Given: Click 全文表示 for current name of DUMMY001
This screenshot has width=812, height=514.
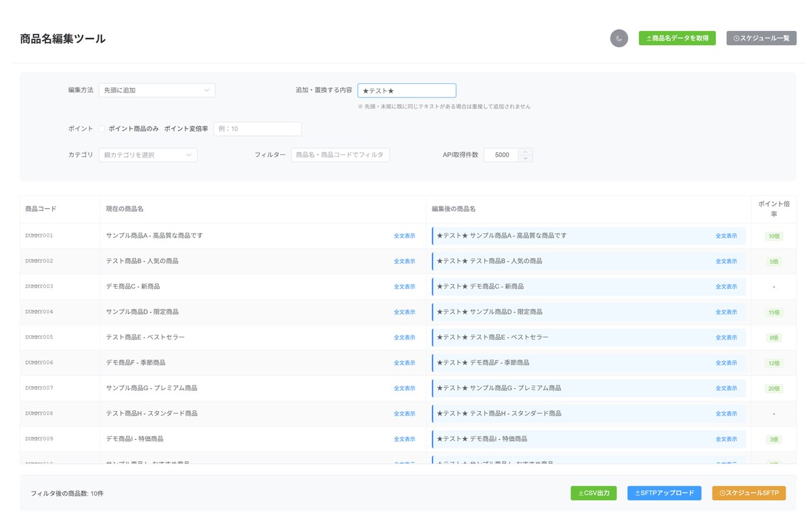Looking at the screenshot, I should 405,236.
